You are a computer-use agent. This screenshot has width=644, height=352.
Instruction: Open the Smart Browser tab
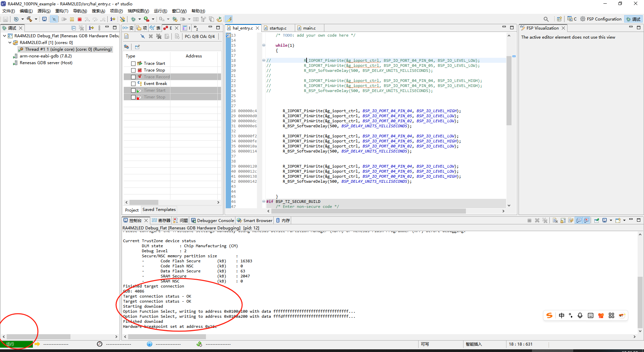[x=255, y=220]
